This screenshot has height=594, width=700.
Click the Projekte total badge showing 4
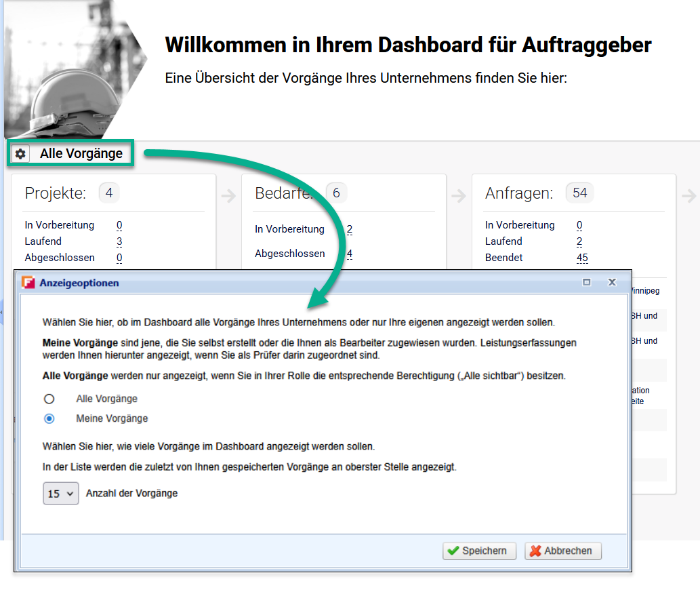point(108,193)
